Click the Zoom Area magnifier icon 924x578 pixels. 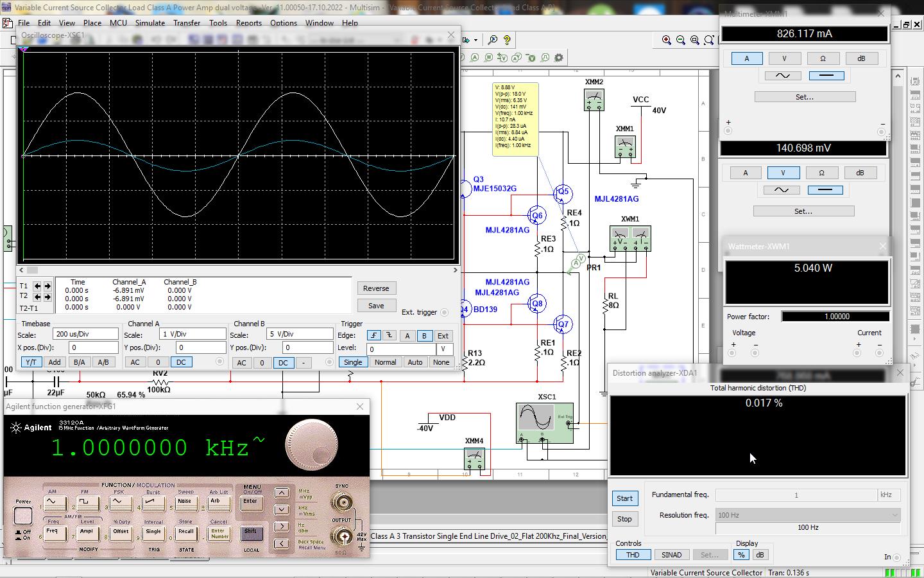[x=695, y=40]
